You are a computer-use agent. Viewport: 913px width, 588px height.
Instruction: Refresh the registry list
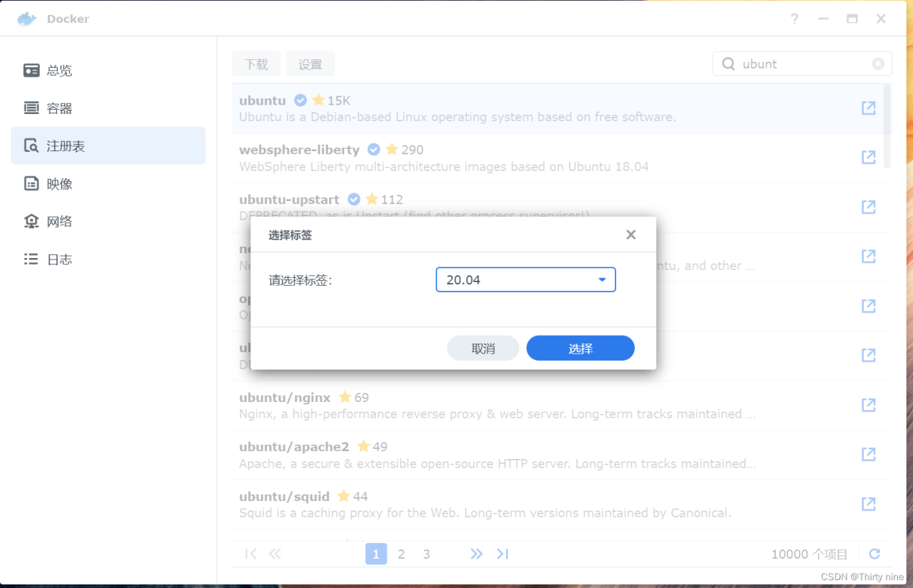[874, 554]
